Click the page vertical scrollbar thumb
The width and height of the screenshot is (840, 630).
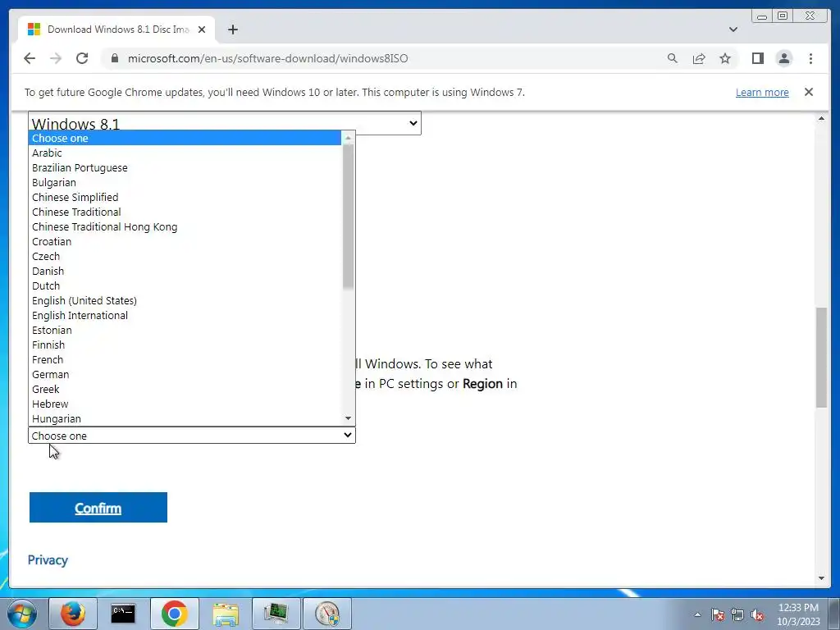[x=821, y=358]
